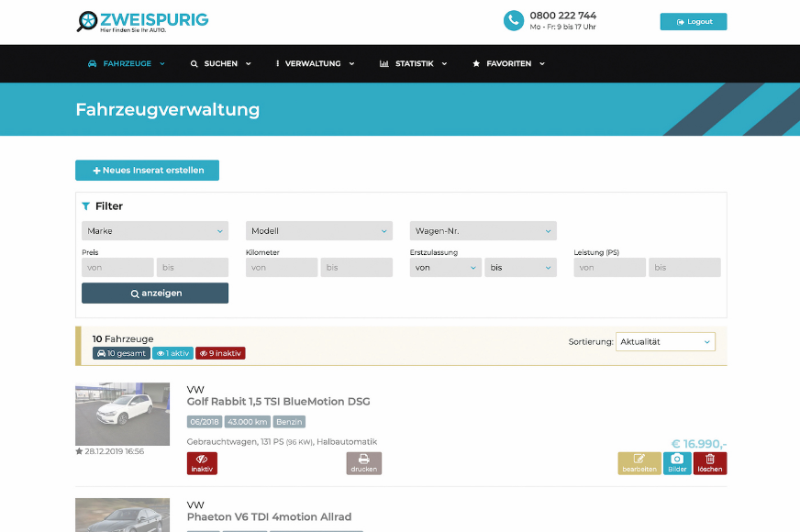Click the Fahrzeugverwaltung page heading
Image resolution: width=800 pixels, height=532 pixels.
point(168,110)
